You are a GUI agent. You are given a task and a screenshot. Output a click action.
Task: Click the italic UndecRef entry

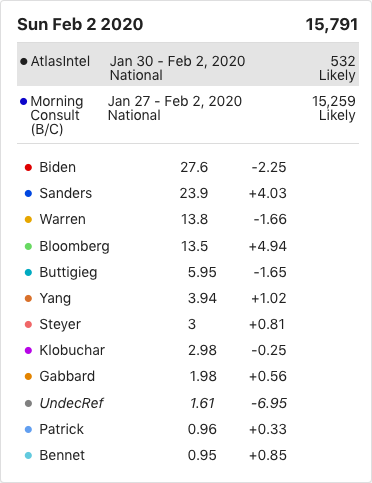(71, 403)
